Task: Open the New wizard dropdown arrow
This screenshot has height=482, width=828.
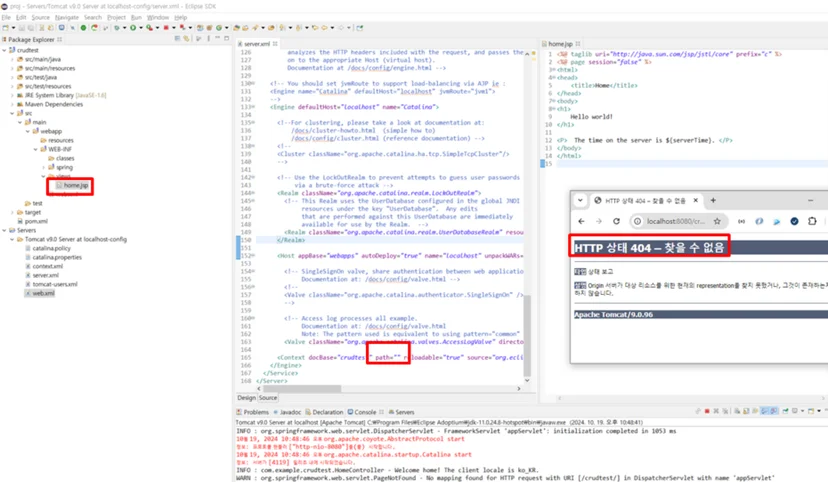Action: [13, 27]
